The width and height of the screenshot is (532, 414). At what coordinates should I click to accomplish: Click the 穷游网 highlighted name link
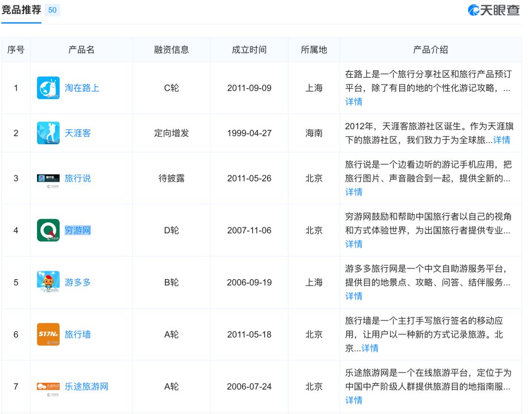coord(77,230)
